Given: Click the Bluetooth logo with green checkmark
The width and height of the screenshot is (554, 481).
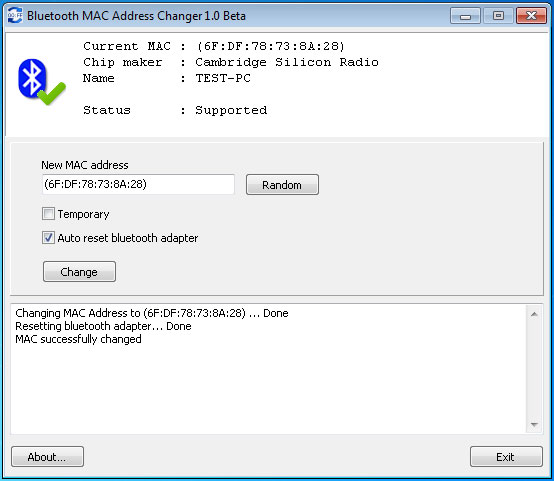Looking at the screenshot, I should click(x=42, y=82).
